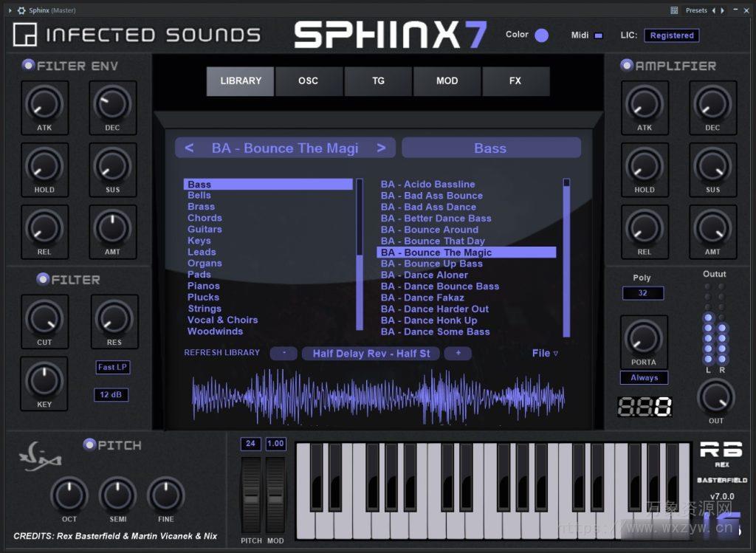The image size is (756, 553).
Task: Toggle the Amplifier section LED
Action: point(626,65)
